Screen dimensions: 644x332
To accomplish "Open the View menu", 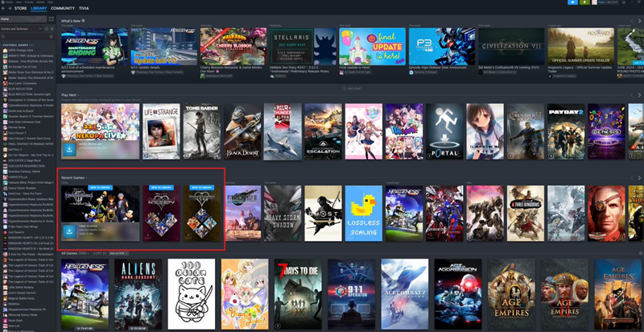I will tap(19, 2).
